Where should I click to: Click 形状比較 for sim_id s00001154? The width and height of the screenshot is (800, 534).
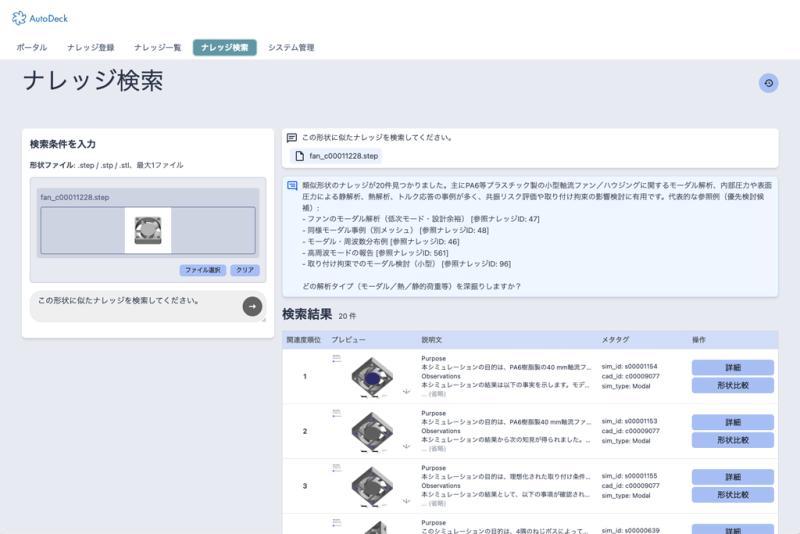point(733,385)
